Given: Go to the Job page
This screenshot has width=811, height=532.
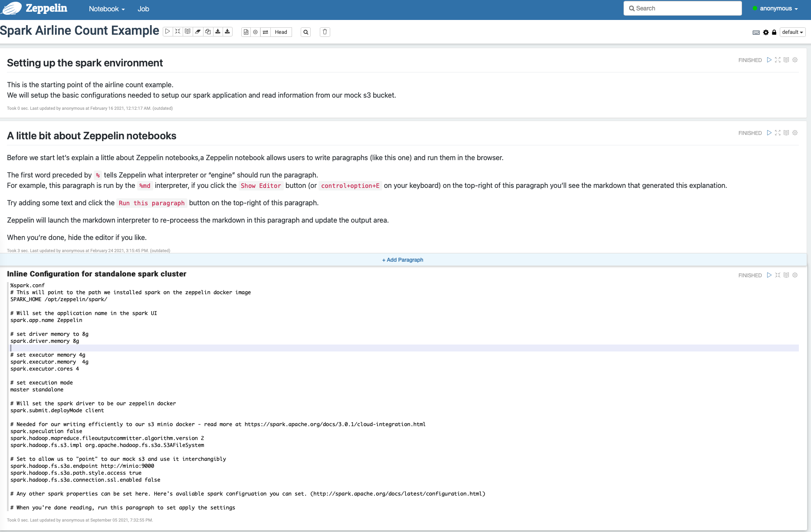Looking at the screenshot, I should [x=143, y=9].
